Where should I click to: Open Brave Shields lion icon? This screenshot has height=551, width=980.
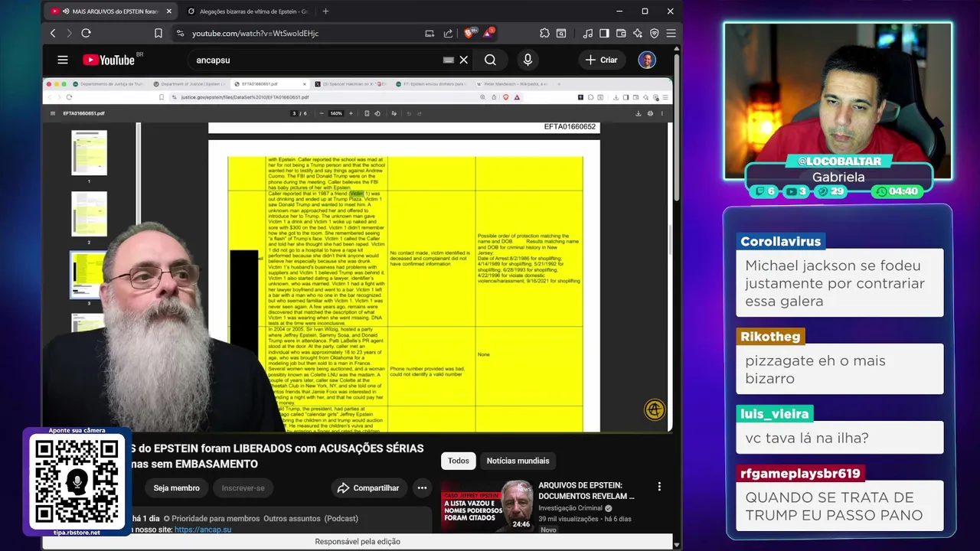click(x=471, y=33)
